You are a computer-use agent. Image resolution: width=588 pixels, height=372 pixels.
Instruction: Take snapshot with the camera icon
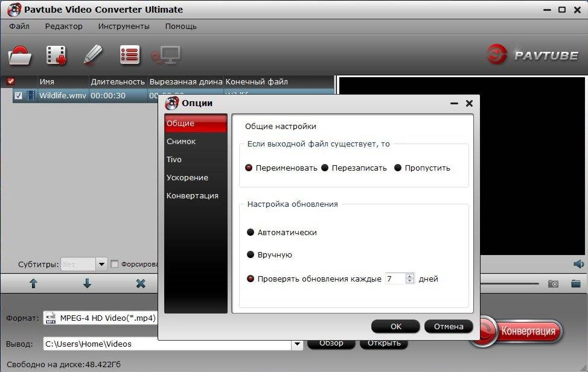[x=553, y=283]
